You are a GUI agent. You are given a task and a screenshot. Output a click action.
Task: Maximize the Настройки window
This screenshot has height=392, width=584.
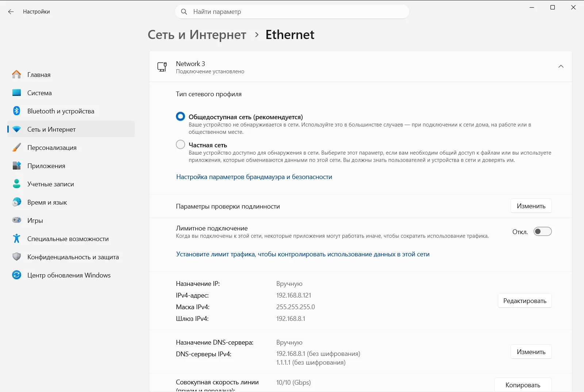(x=553, y=7)
